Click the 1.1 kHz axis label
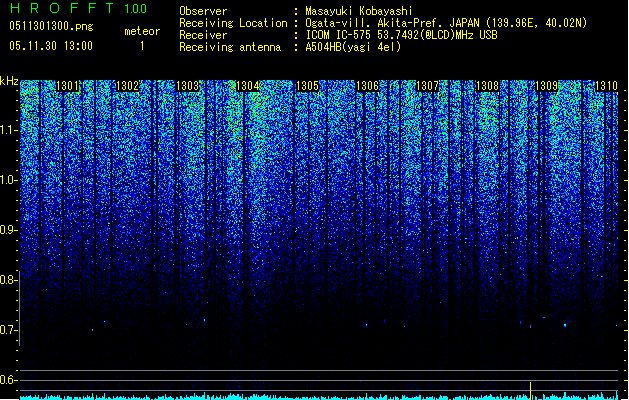 [8, 131]
